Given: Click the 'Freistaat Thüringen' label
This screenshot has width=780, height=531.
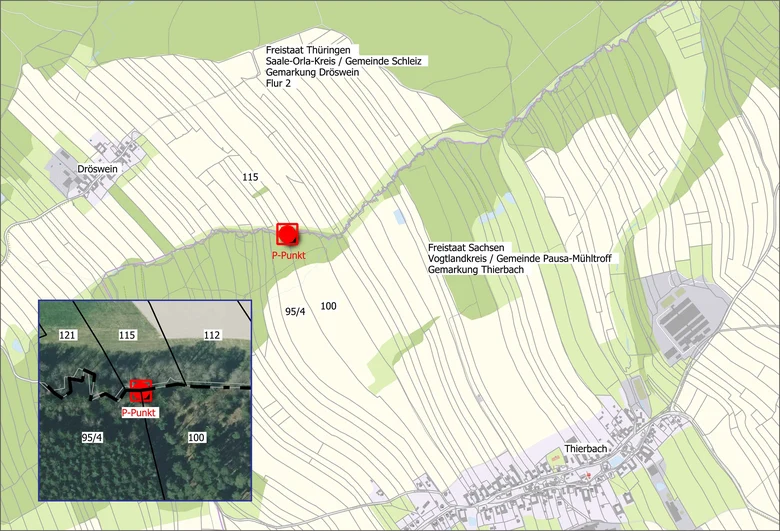Looking at the screenshot, I should (x=308, y=50).
